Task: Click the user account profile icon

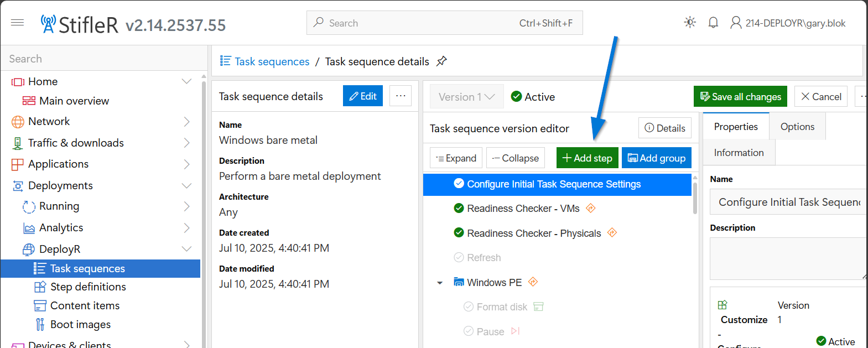Action: [x=736, y=23]
